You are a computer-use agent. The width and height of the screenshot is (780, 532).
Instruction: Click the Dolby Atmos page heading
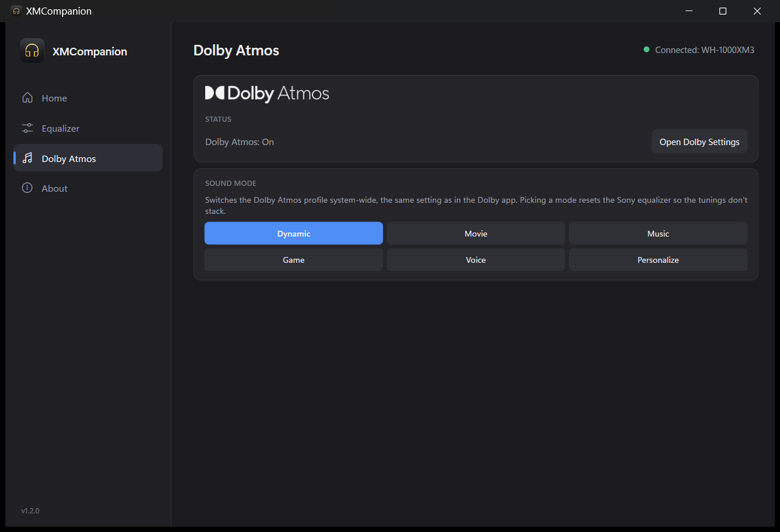pyautogui.click(x=236, y=51)
